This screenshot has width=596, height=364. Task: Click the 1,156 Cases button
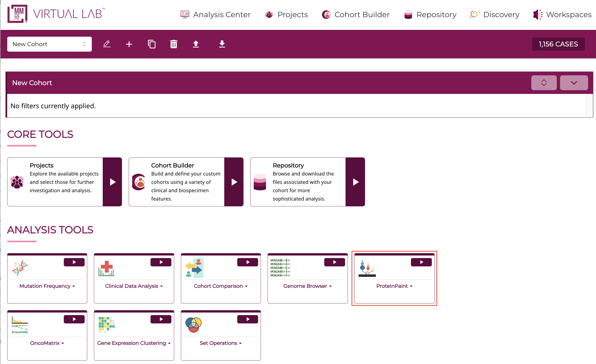[x=558, y=44]
